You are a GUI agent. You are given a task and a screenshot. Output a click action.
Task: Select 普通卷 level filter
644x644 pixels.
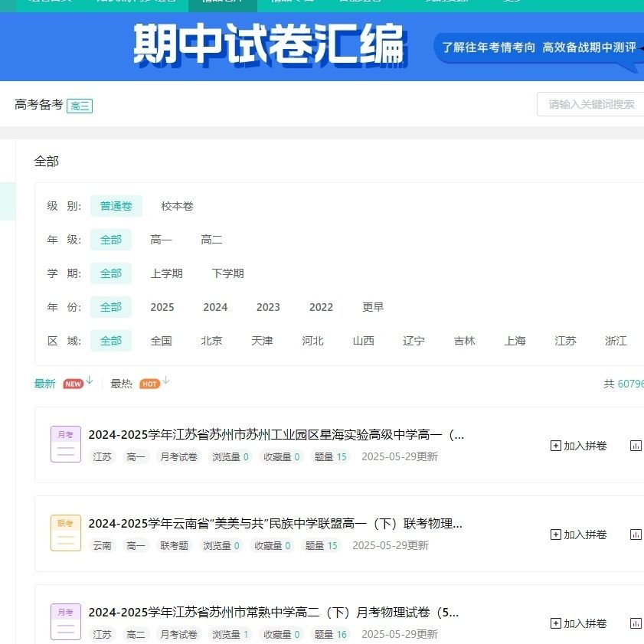(116, 206)
